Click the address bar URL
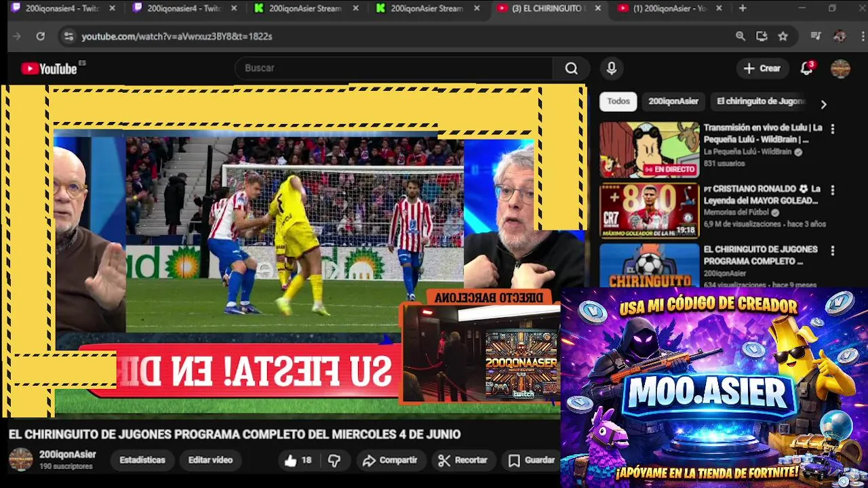Image resolution: width=868 pixels, height=488 pixels. coord(177,37)
